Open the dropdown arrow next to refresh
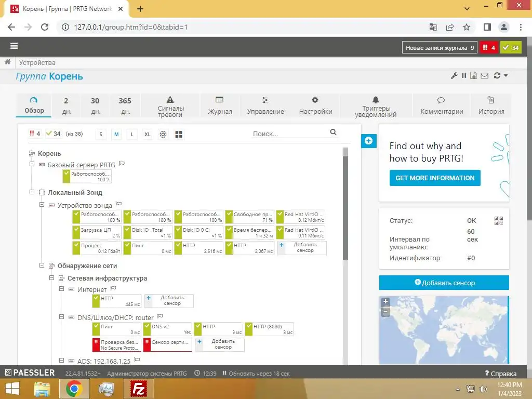Viewport: 532px width, 399px height. pyautogui.click(x=506, y=76)
